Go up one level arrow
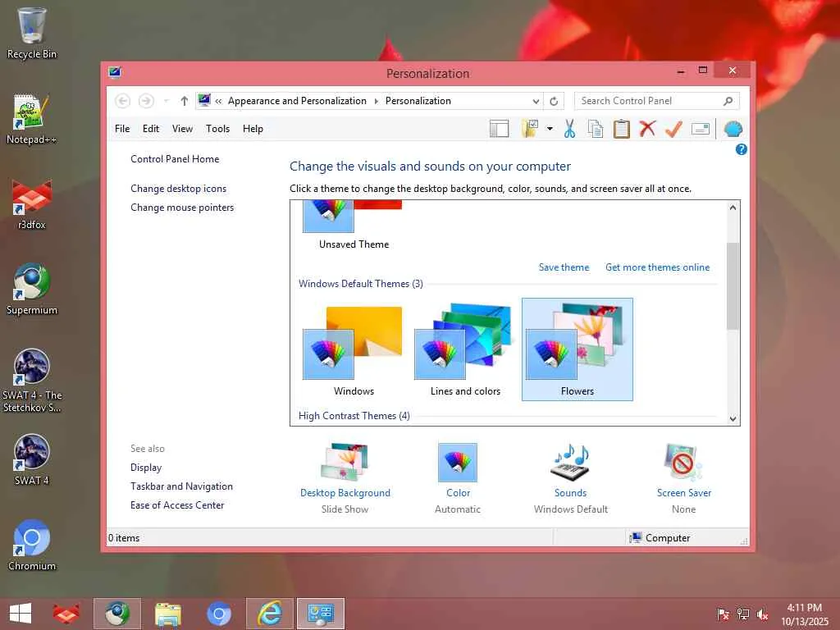 [185, 101]
